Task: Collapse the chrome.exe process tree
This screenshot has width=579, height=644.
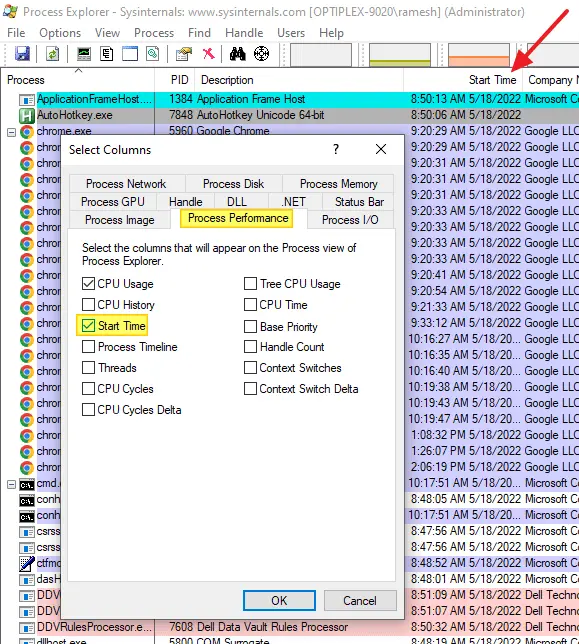Action: pyautogui.click(x=11, y=132)
